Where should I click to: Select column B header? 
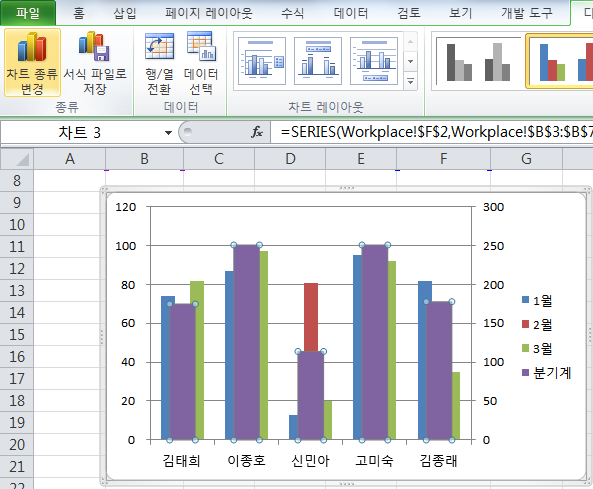144,159
